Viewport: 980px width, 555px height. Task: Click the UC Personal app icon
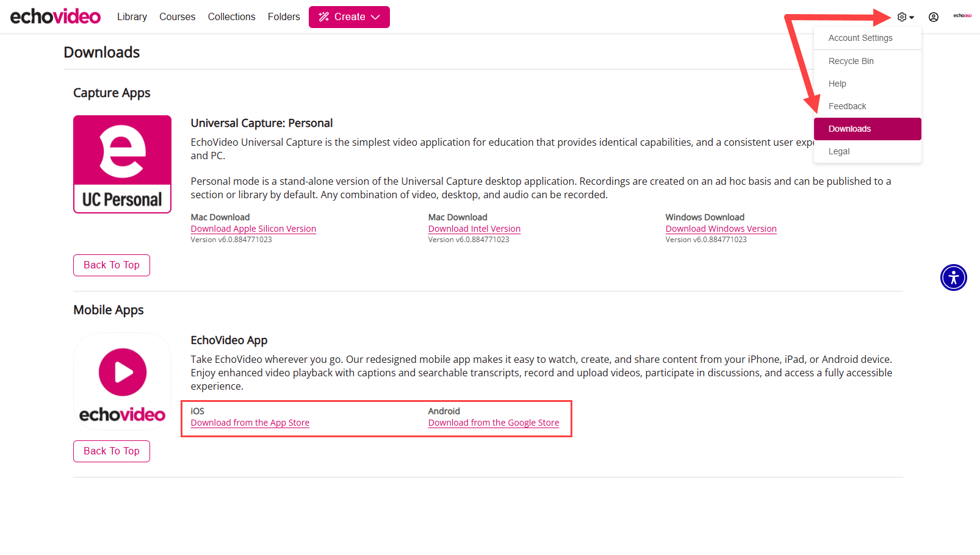(122, 164)
